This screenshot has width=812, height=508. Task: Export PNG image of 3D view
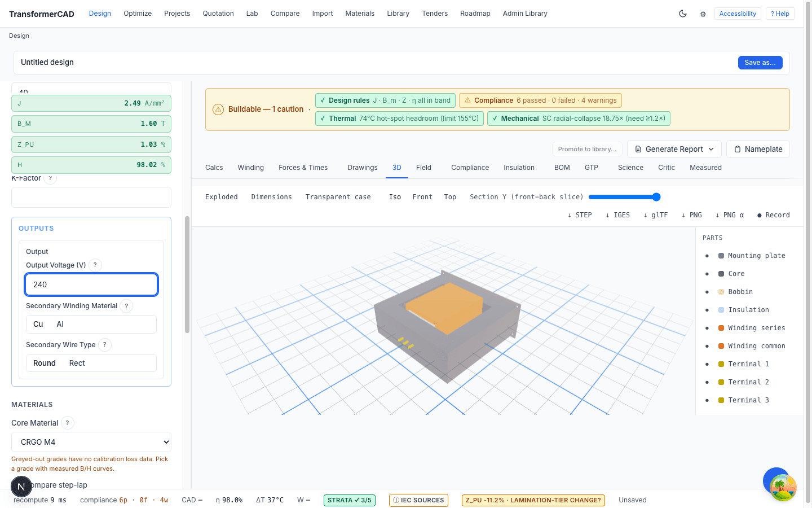click(692, 215)
